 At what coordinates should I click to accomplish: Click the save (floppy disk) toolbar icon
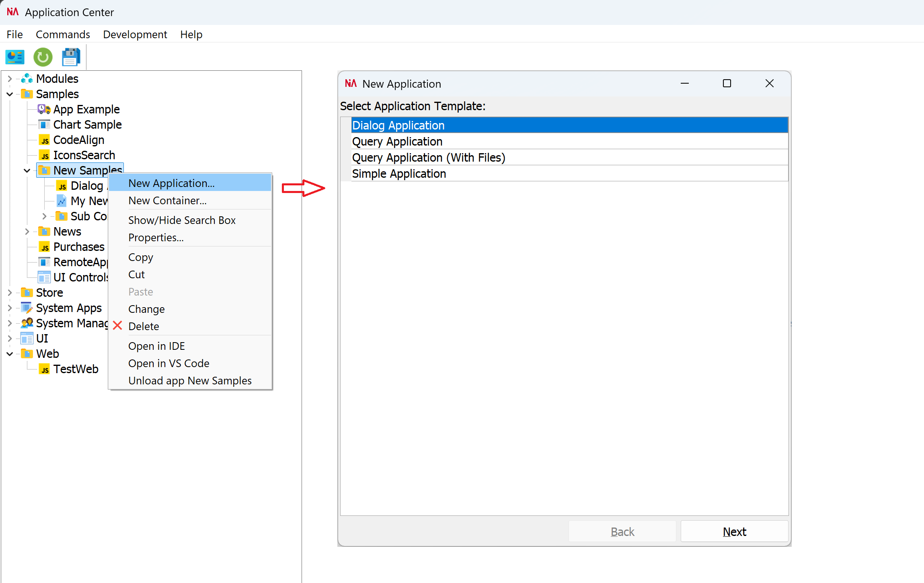(x=71, y=57)
